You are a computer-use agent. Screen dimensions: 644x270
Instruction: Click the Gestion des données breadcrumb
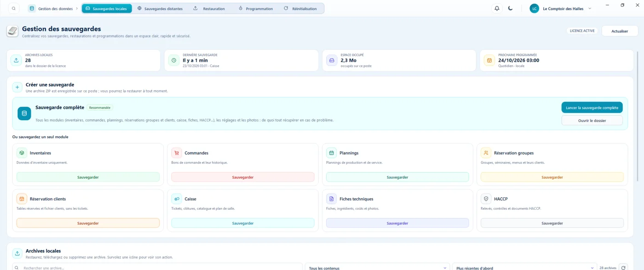[51, 8]
